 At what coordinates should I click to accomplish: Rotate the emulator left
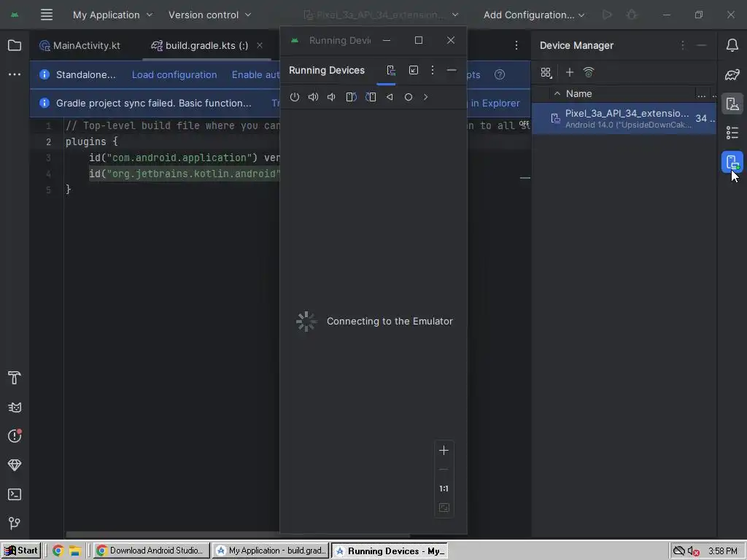(x=351, y=97)
